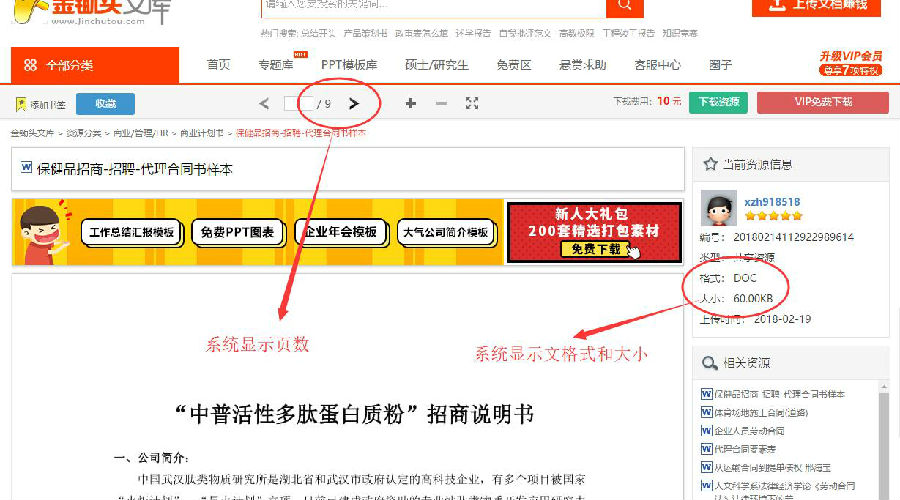Screen dimensions: 900x500
Task: Open the PPT模板库 navigation tab
Action: coord(349,65)
